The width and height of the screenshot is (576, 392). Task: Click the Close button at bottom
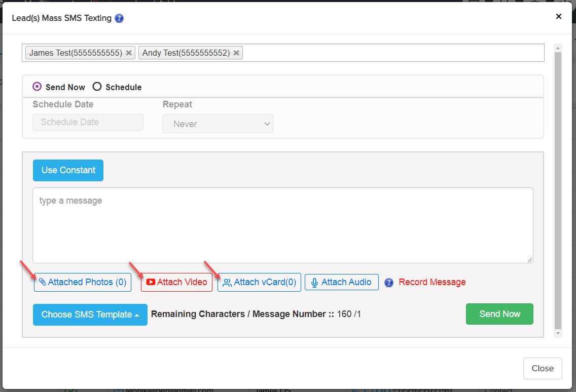pyautogui.click(x=542, y=368)
